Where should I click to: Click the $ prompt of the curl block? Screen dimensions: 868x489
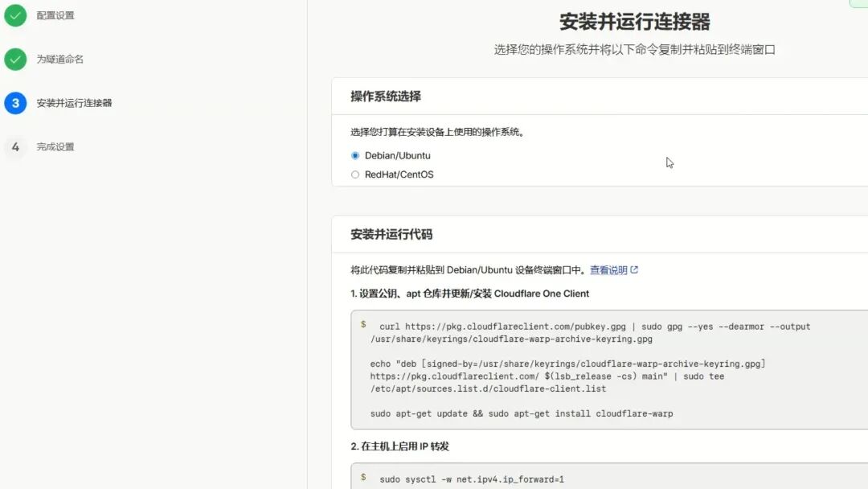point(363,324)
